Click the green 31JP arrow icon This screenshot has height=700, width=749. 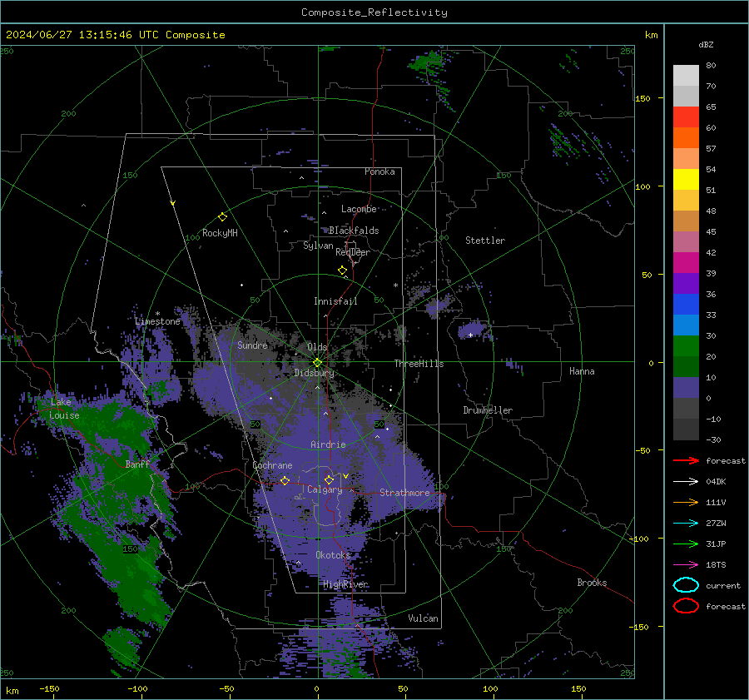(686, 544)
